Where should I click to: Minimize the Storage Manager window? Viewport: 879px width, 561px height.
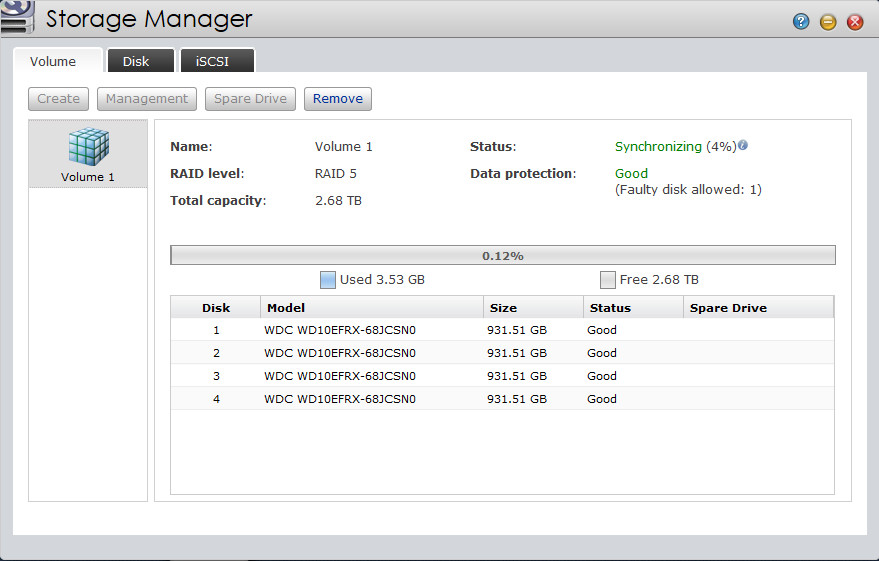click(x=828, y=21)
